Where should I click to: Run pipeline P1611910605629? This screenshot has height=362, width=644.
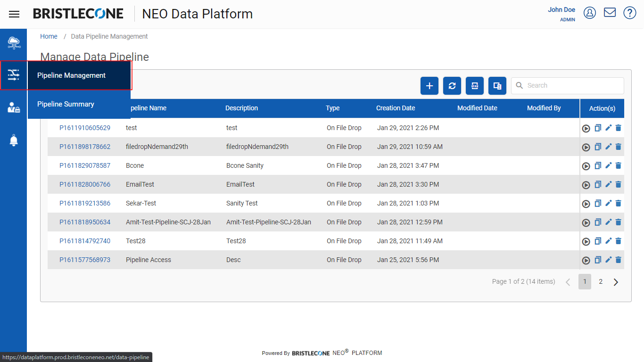pyautogui.click(x=586, y=128)
